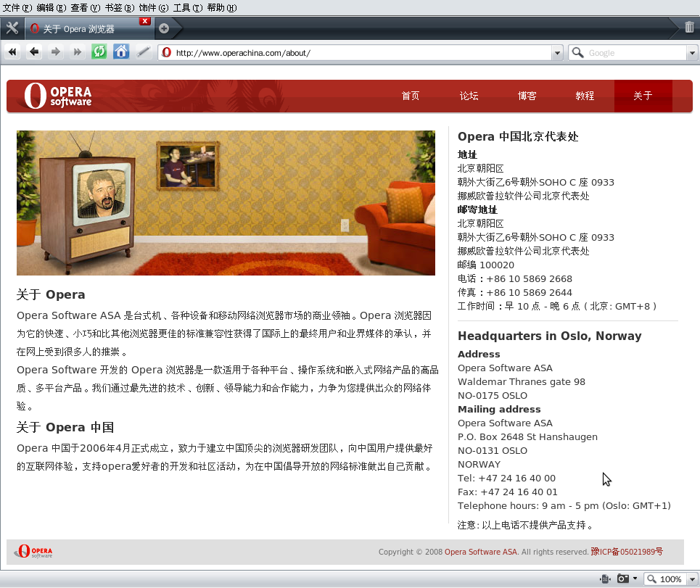Expand the address bar history dropdown
The width and height of the screenshot is (700, 588).
(557, 53)
